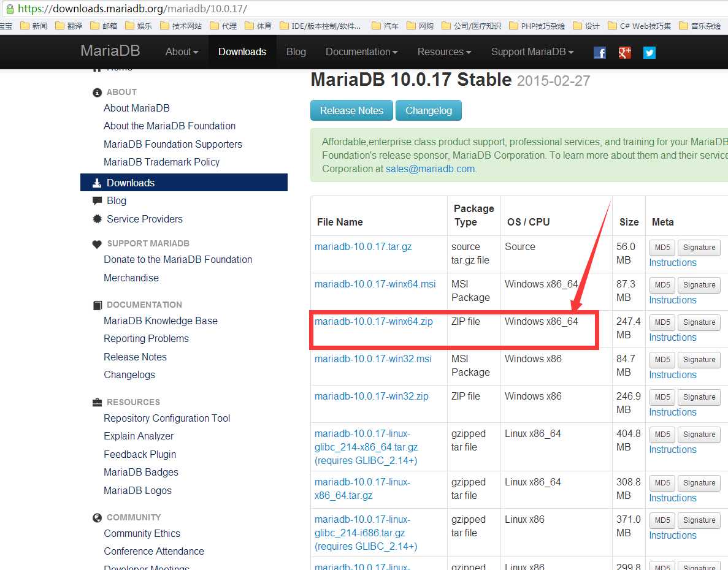Open the 汽车 bookmarks folder
The width and height of the screenshot is (728, 570).
pos(385,26)
